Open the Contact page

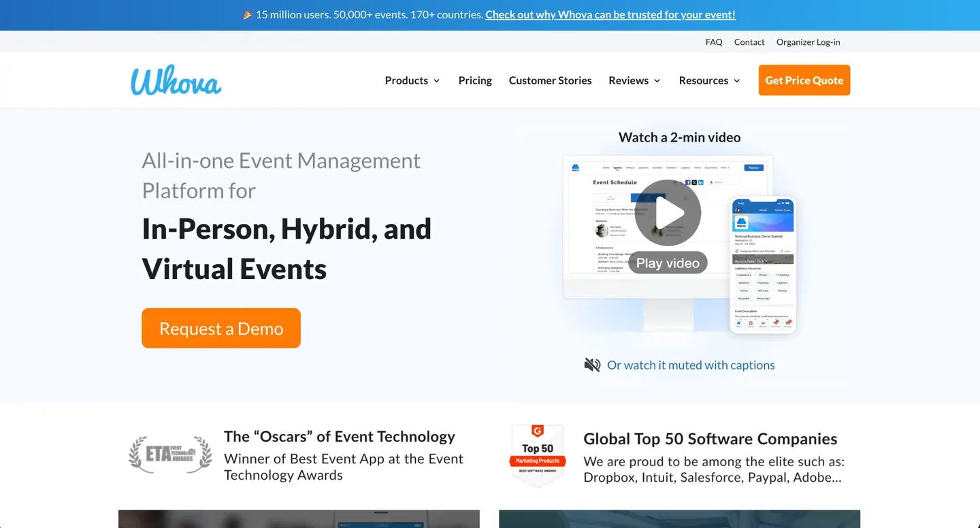(749, 42)
